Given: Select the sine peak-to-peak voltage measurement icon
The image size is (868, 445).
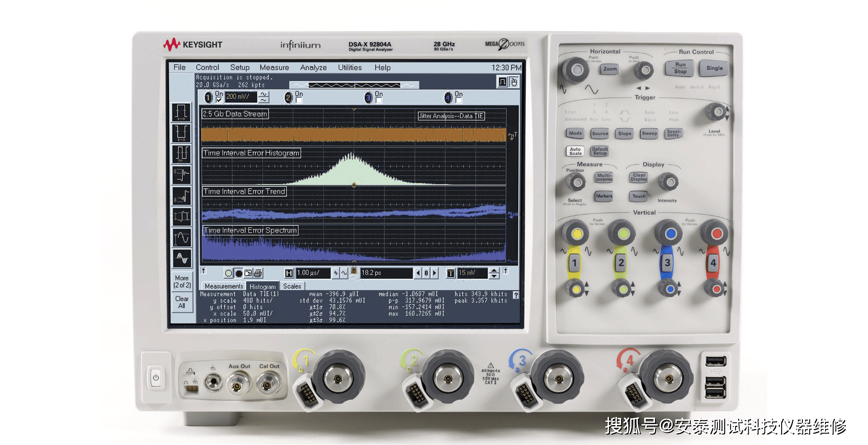Looking at the screenshot, I should click(x=181, y=237).
